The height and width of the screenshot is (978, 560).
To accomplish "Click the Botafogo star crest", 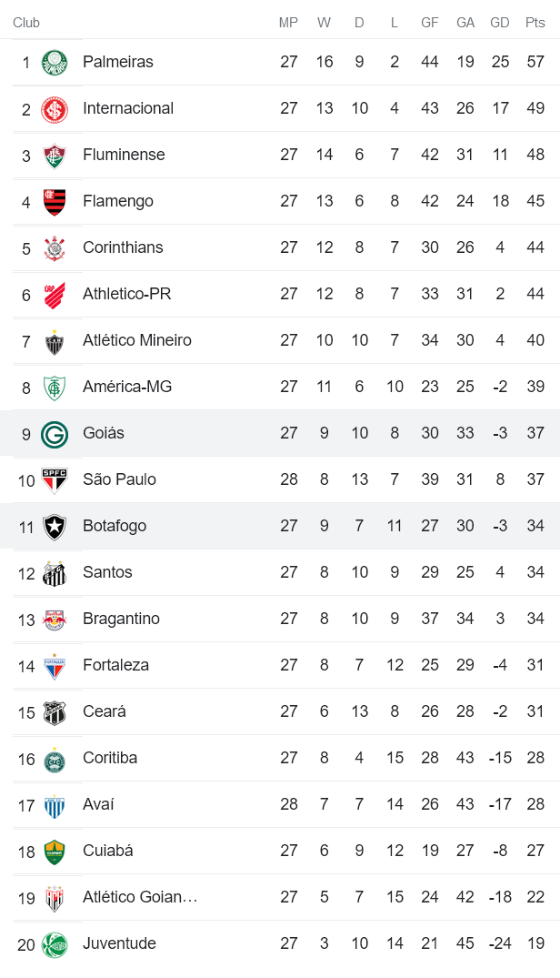I will (54, 526).
